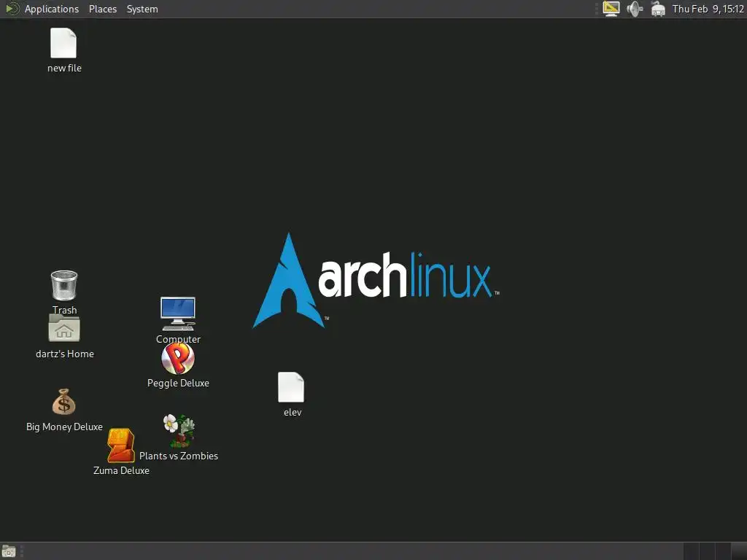
Task: Open the System menu
Action: coord(142,9)
